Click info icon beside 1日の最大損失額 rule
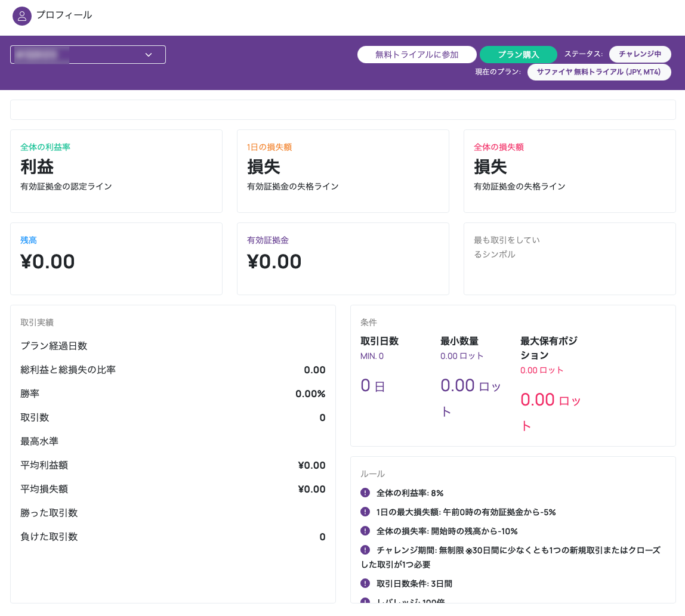Screen dimensions: 685x616 pyautogui.click(x=365, y=512)
